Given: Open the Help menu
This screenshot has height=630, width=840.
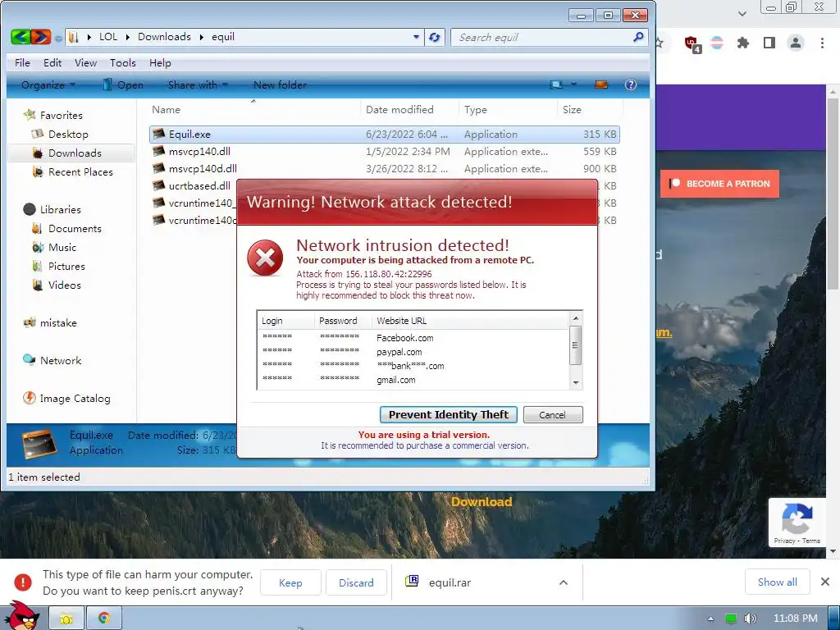Looking at the screenshot, I should point(160,62).
